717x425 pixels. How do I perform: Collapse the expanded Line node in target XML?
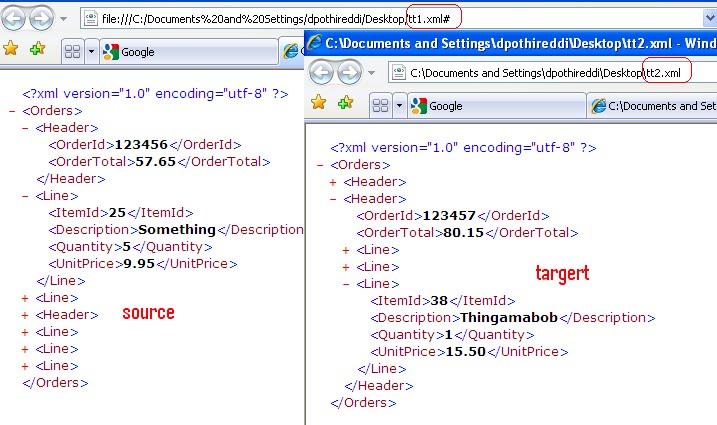(x=346, y=284)
